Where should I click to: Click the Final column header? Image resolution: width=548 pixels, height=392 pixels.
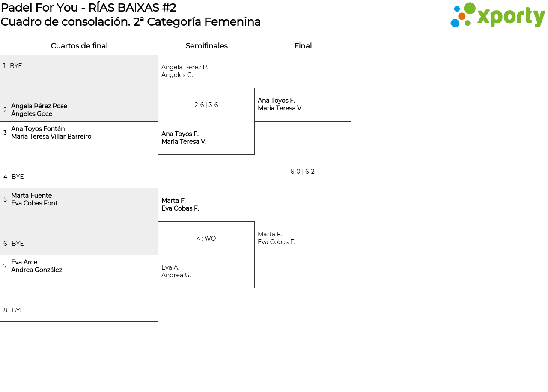pyautogui.click(x=303, y=46)
